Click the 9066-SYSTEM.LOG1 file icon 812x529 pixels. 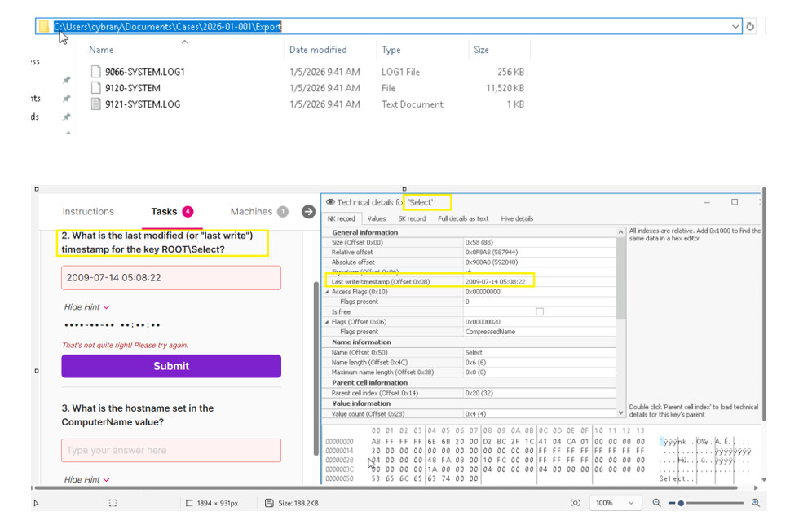95,72
